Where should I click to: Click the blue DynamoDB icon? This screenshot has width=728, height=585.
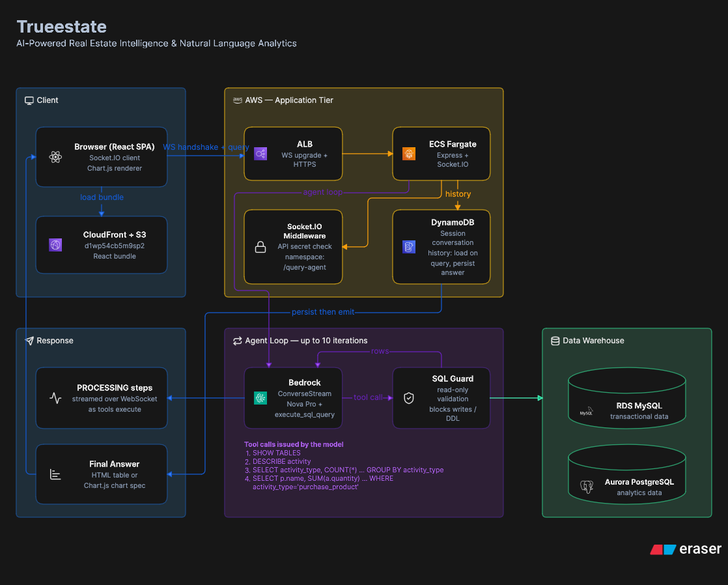point(408,247)
